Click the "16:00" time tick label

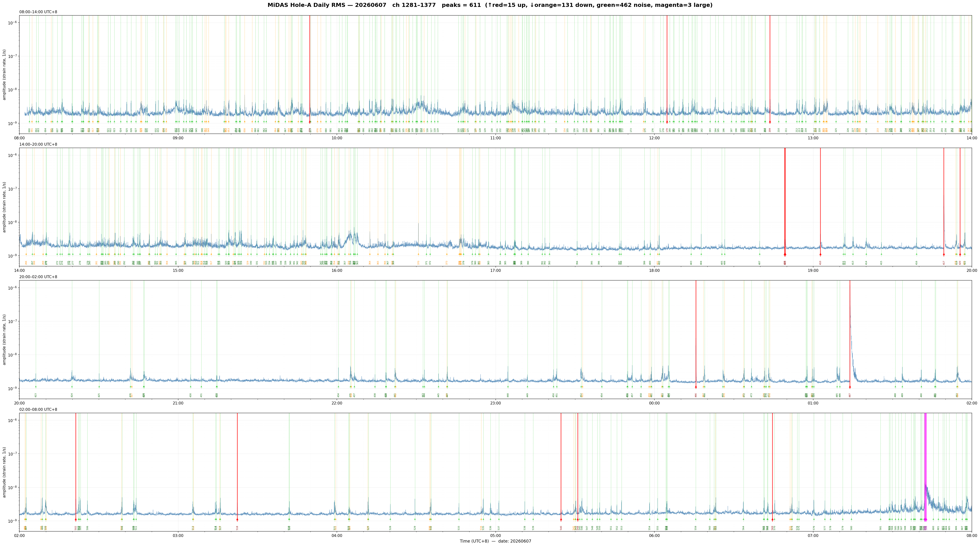pyautogui.click(x=337, y=271)
